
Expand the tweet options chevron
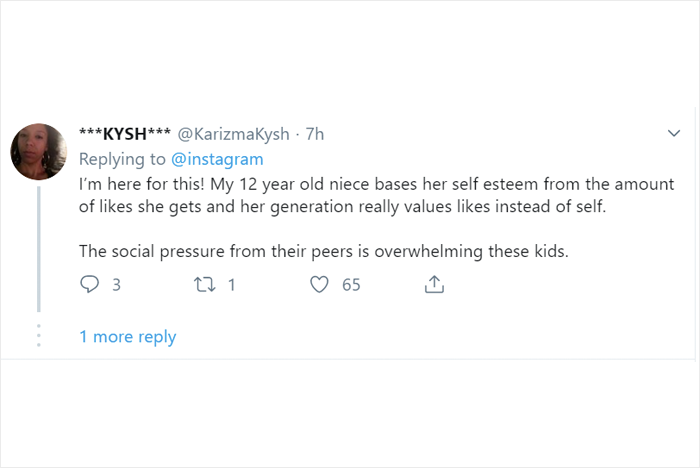click(674, 133)
